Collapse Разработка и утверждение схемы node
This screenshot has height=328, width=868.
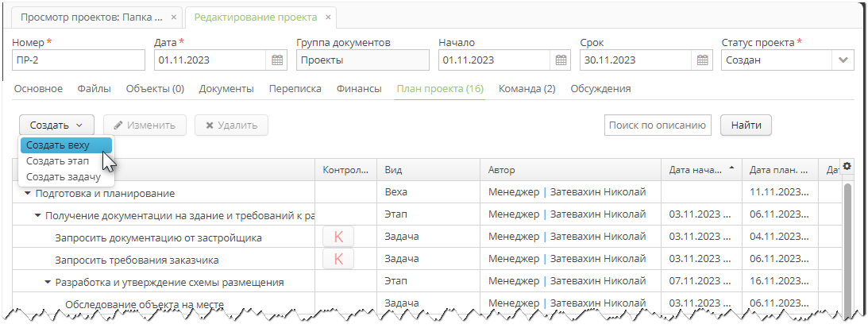[48, 282]
